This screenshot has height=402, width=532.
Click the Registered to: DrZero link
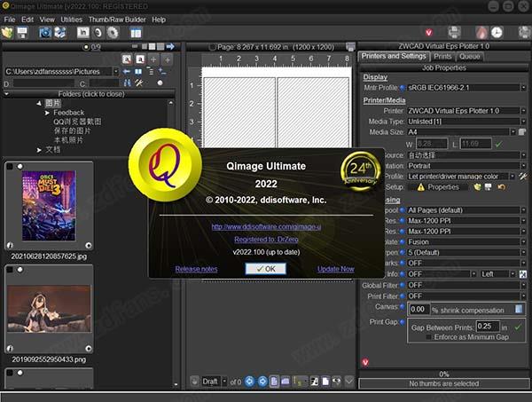coord(266,240)
